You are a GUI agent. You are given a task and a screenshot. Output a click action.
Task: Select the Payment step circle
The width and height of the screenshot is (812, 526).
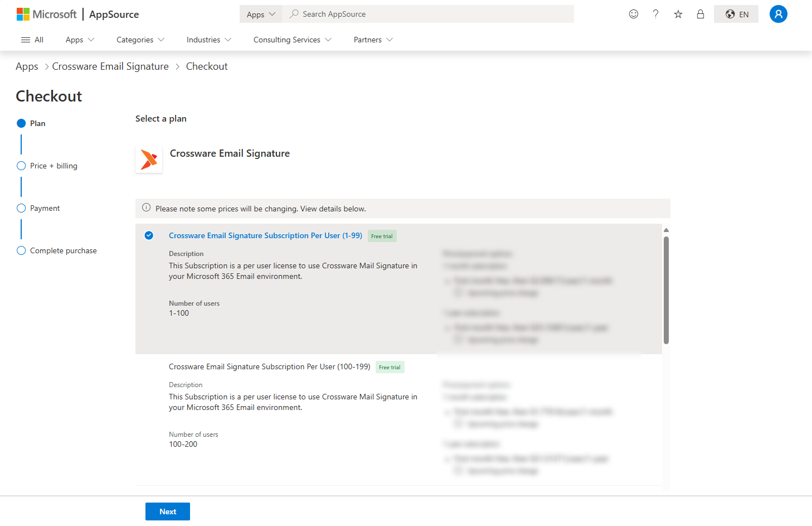pos(21,208)
